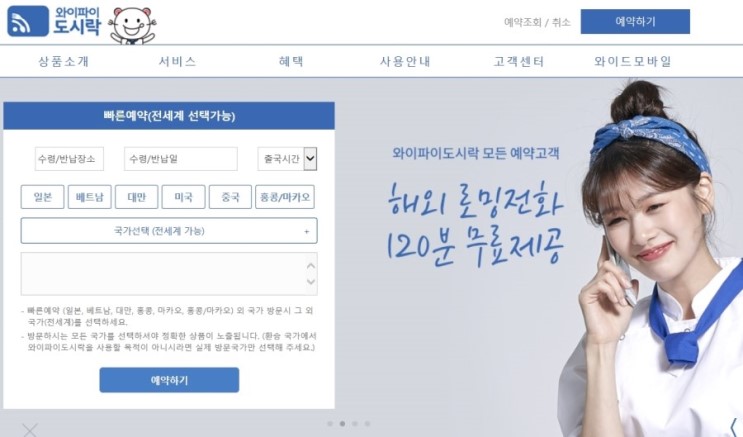Select the second carousel indicator dot
The height and width of the screenshot is (437, 743).
tap(342, 424)
